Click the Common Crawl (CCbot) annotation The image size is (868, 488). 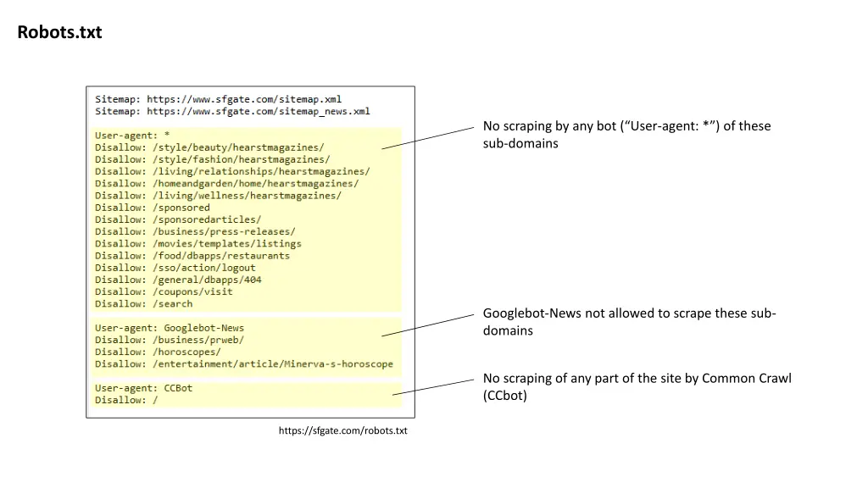(637, 386)
